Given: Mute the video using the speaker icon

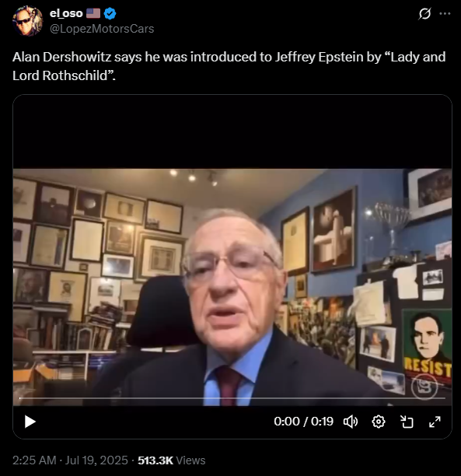Looking at the screenshot, I should click(x=351, y=422).
